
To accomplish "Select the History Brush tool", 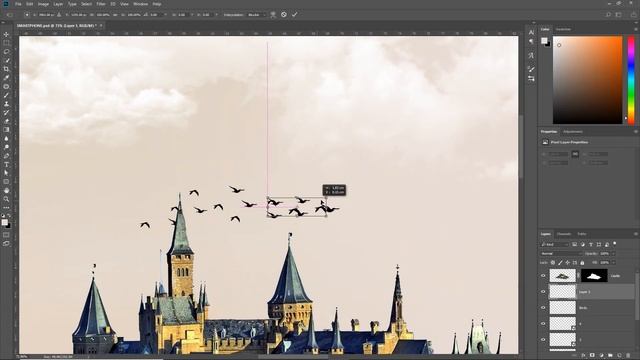I will click(x=6, y=112).
